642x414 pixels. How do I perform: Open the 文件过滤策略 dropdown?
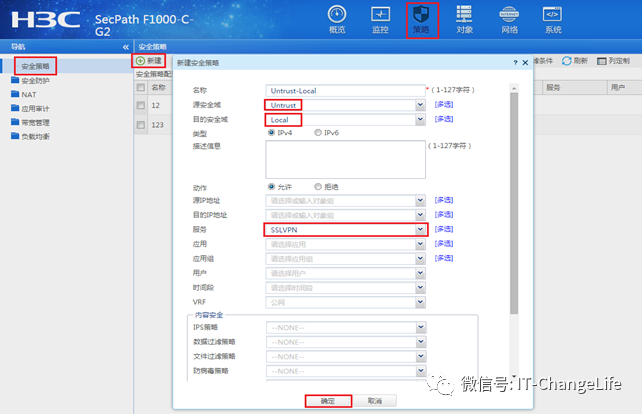coord(421,357)
